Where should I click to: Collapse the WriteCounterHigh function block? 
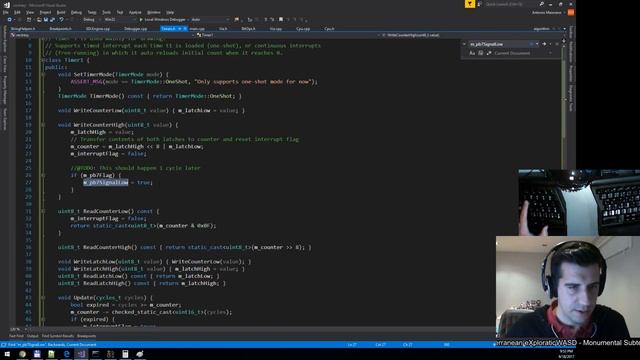coord(42,125)
